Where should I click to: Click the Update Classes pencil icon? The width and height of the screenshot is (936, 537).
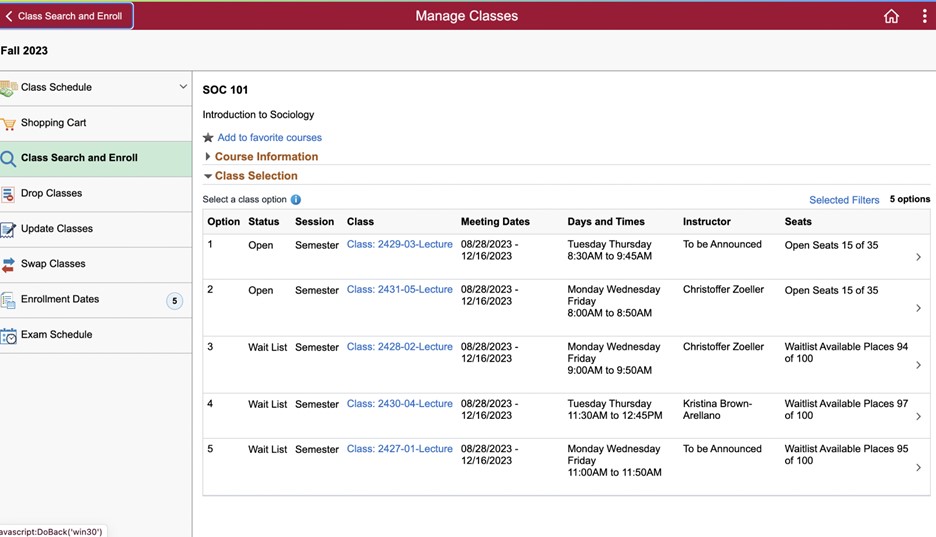click(9, 229)
